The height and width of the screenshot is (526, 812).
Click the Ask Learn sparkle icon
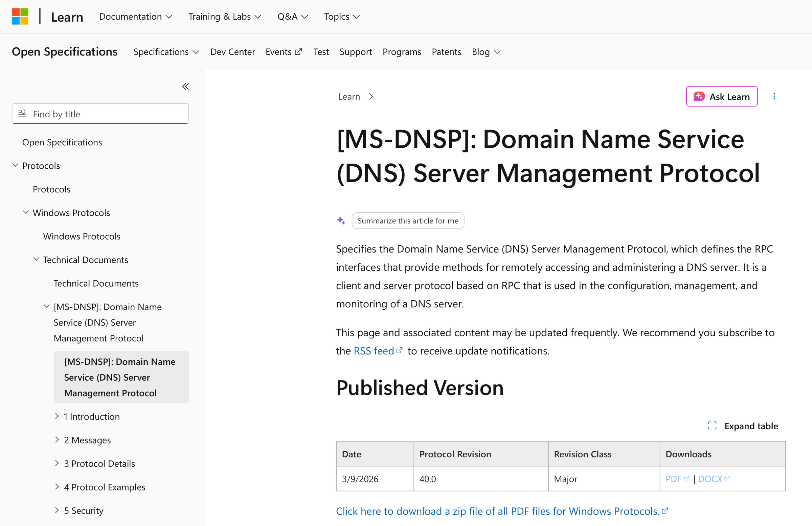699,96
